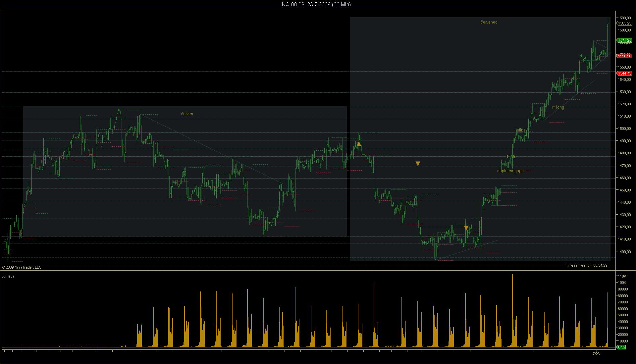Click the 'Time remaining' countdown text
Viewport: 636px width, 364px height.
[x=586, y=265]
